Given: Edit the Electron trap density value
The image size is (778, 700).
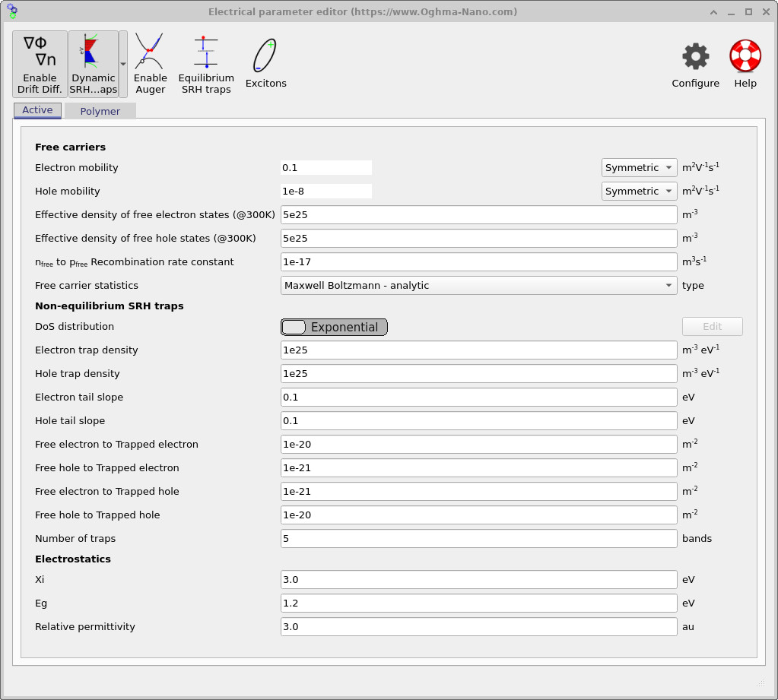Looking at the screenshot, I should (476, 350).
